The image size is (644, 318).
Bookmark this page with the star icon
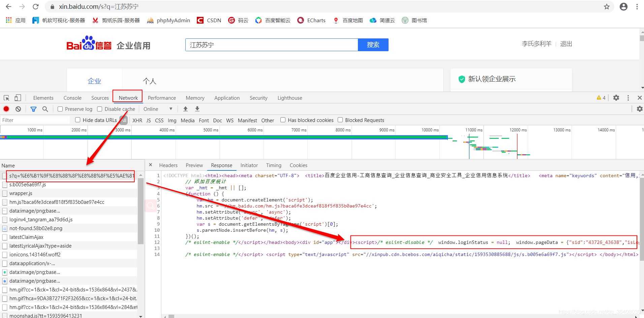tap(607, 6)
